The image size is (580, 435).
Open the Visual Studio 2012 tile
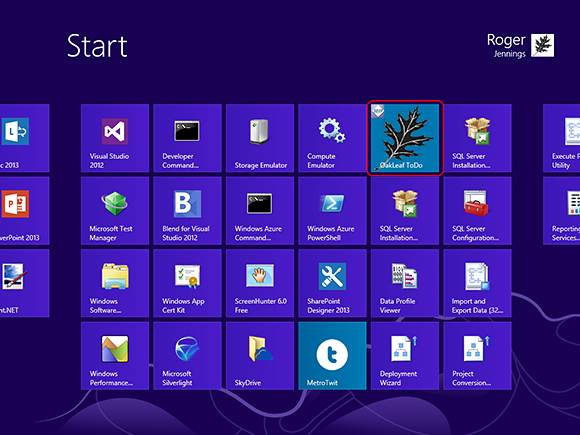(115, 138)
